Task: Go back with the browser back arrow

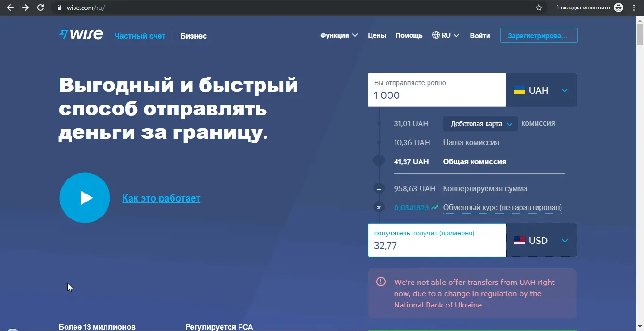Action: (10, 8)
